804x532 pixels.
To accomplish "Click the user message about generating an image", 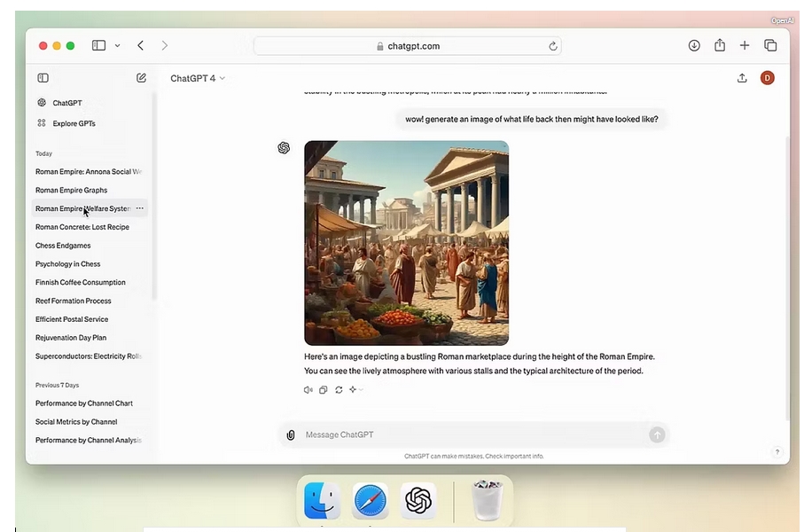I will (532, 119).
